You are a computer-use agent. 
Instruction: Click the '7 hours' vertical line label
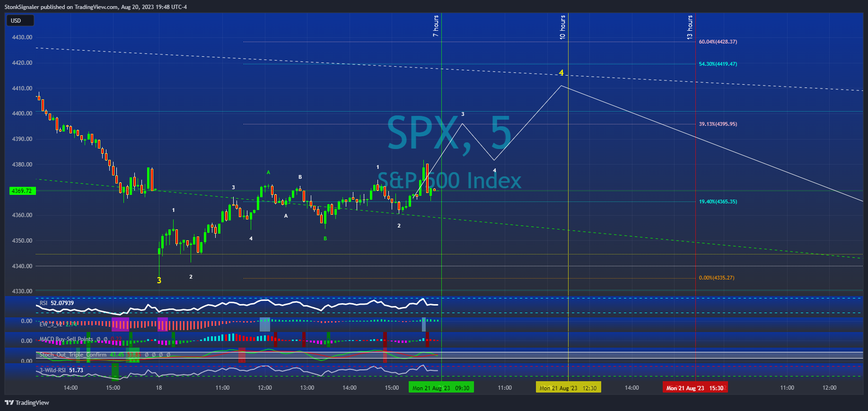(x=436, y=26)
